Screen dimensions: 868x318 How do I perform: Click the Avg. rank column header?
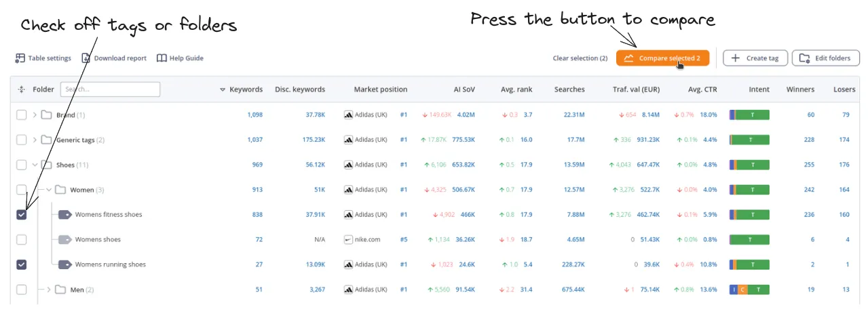(517, 90)
